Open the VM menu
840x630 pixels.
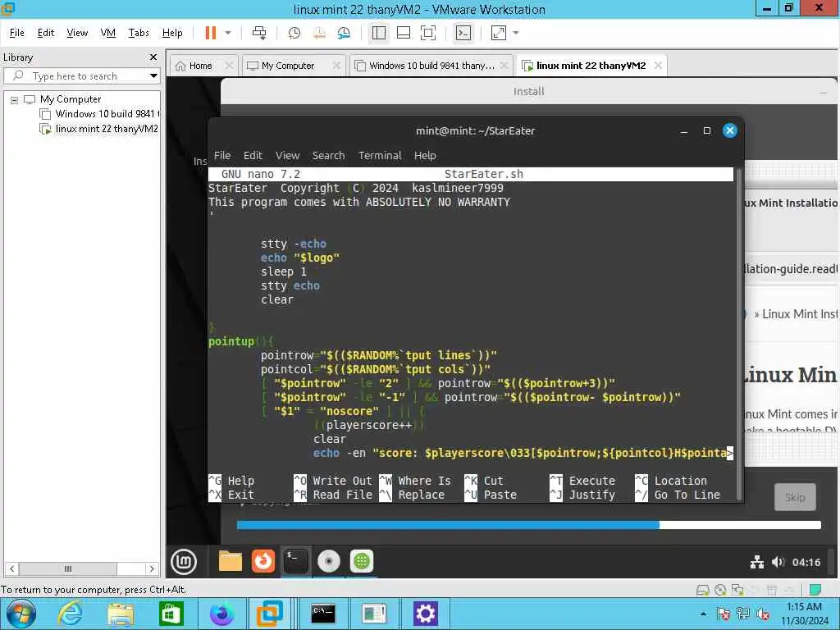108,33
